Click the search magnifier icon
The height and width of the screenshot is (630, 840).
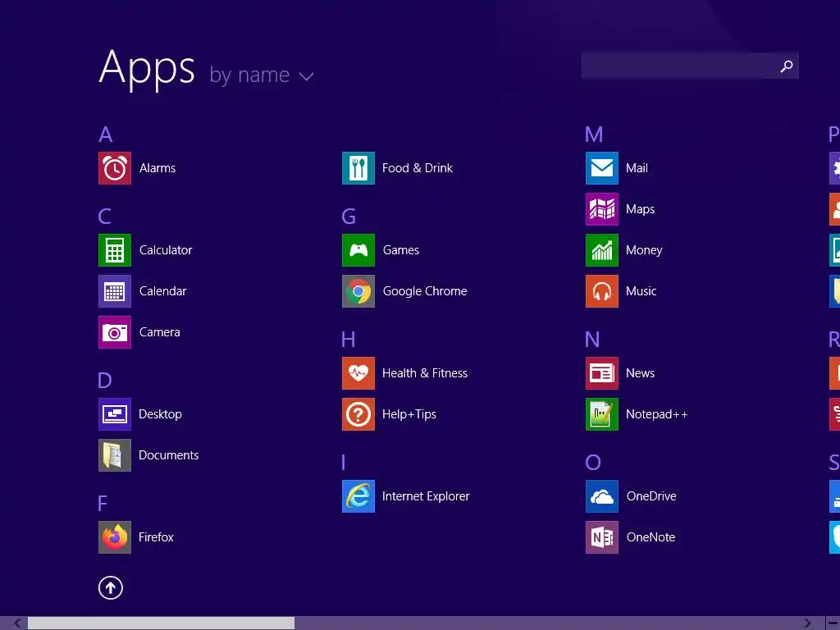tap(787, 66)
